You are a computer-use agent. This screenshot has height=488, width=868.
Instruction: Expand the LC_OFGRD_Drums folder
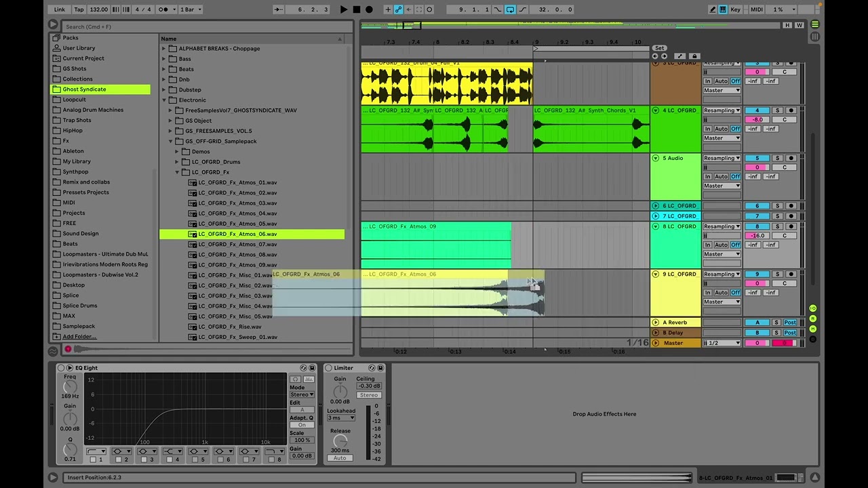pyautogui.click(x=177, y=162)
